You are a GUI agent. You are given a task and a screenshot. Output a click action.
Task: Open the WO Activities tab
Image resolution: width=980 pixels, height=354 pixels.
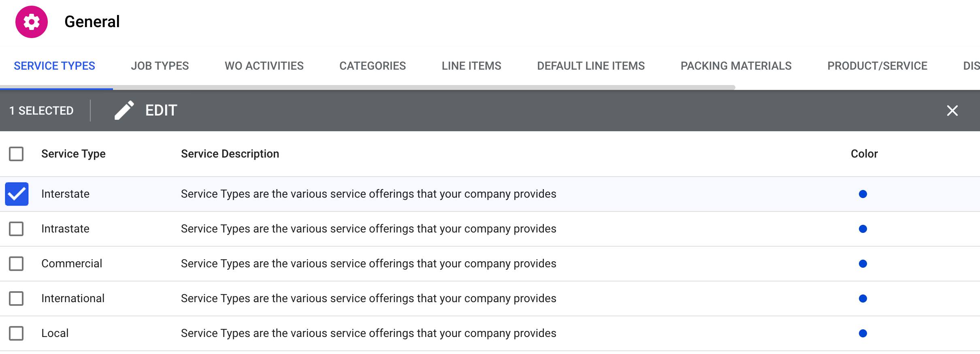[x=264, y=66]
